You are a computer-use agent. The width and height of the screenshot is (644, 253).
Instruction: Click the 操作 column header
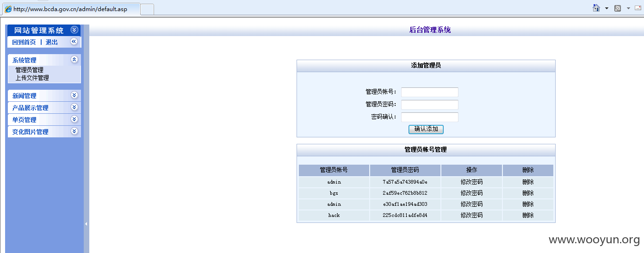click(x=471, y=170)
